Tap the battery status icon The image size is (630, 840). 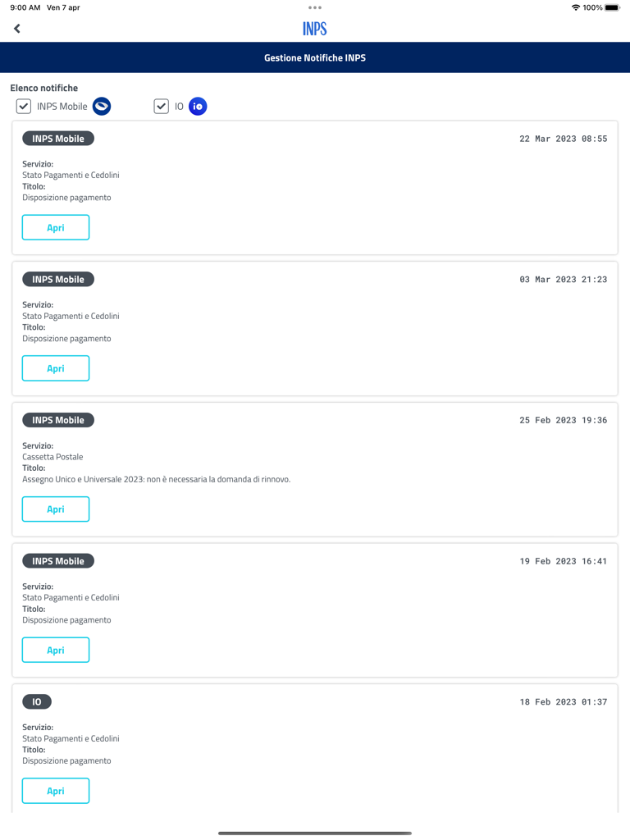pyautogui.click(x=612, y=7)
